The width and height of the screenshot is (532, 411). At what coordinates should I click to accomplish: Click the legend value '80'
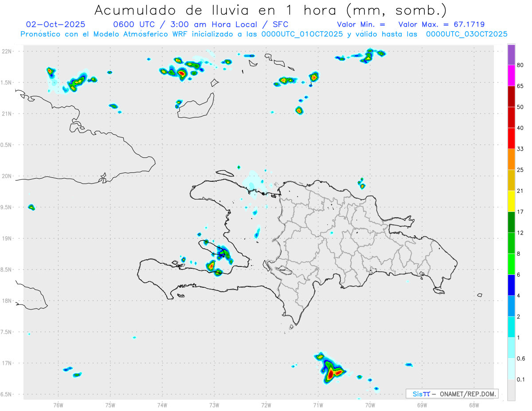(x=520, y=65)
